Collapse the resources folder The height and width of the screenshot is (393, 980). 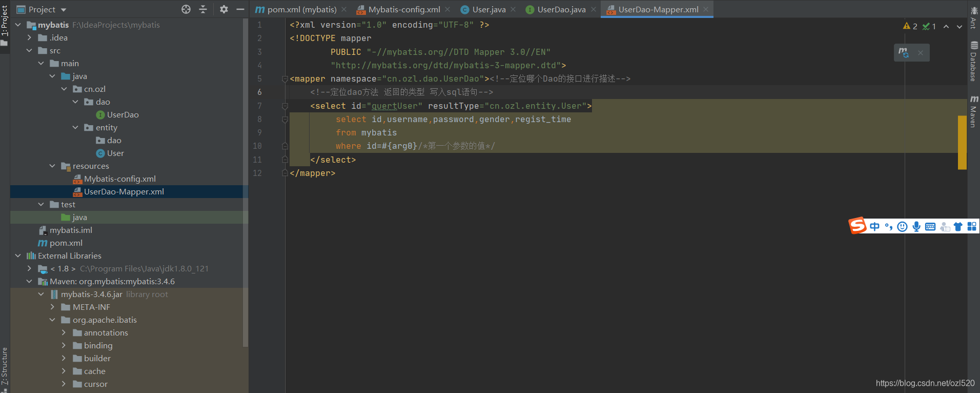click(x=52, y=166)
